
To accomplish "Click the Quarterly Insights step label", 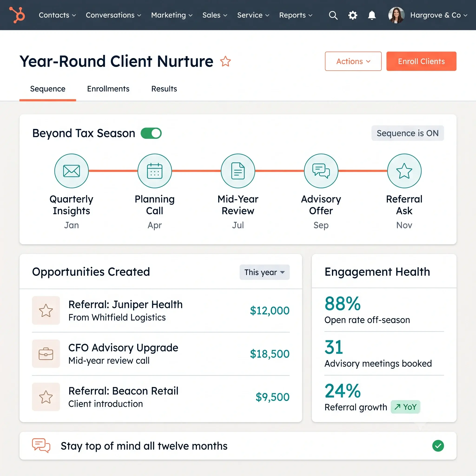I will coord(71,205).
